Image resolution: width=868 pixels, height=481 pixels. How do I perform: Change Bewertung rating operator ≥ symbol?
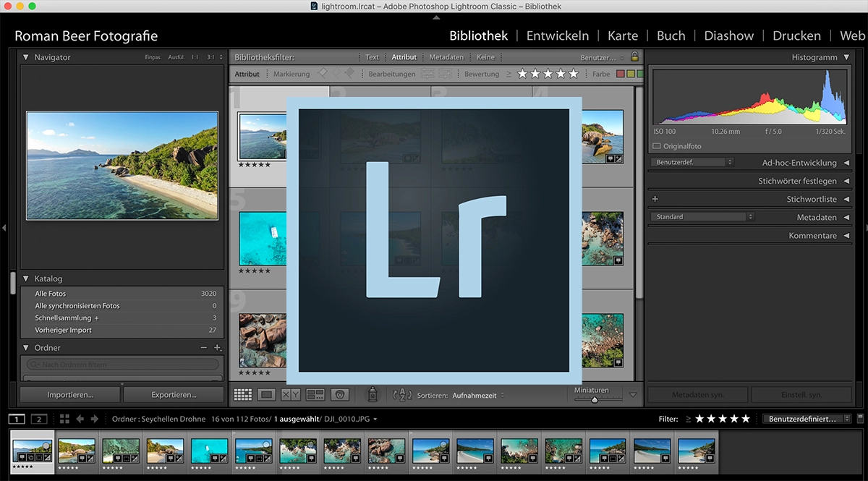pyautogui.click(x=509, y=74)
